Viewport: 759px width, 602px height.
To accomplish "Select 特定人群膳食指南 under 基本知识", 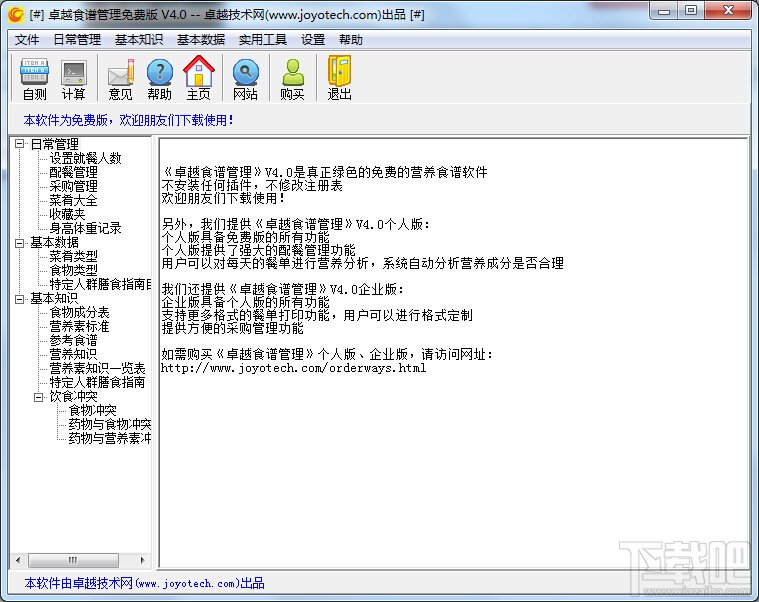I will (x=97, y=383).
